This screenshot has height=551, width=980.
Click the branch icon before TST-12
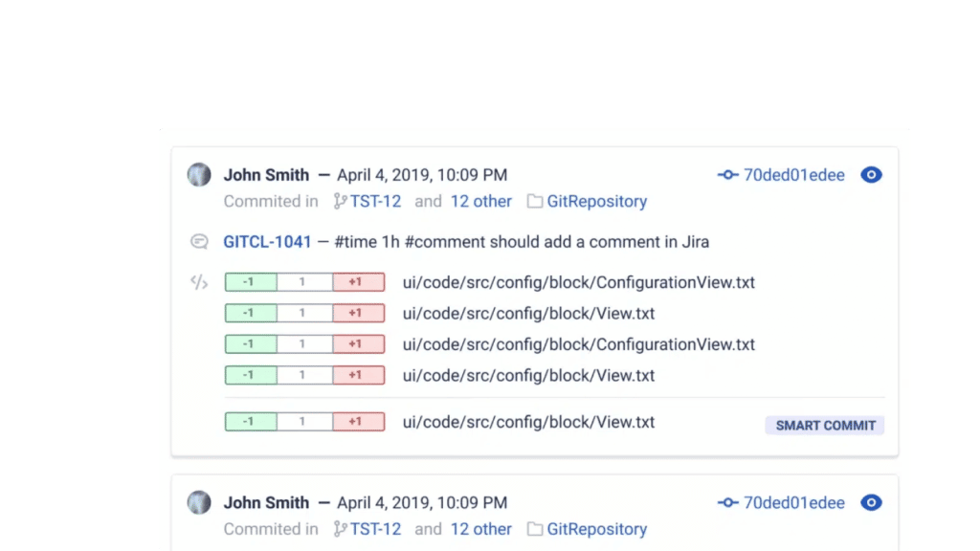tap(340, 201)
